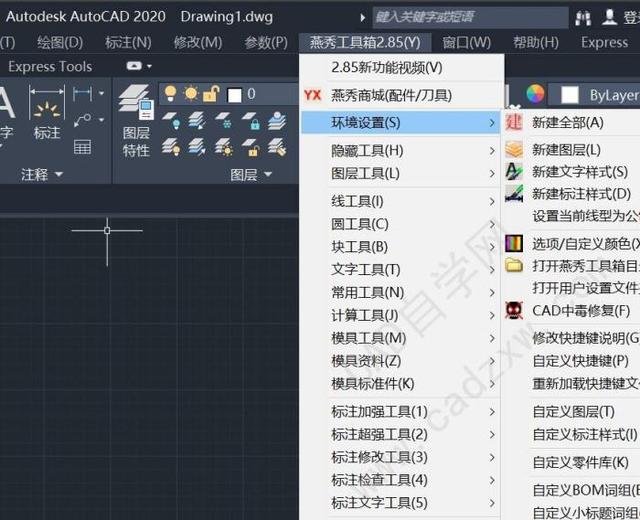Open the leader tool dropdown arrow

point(101,120)
